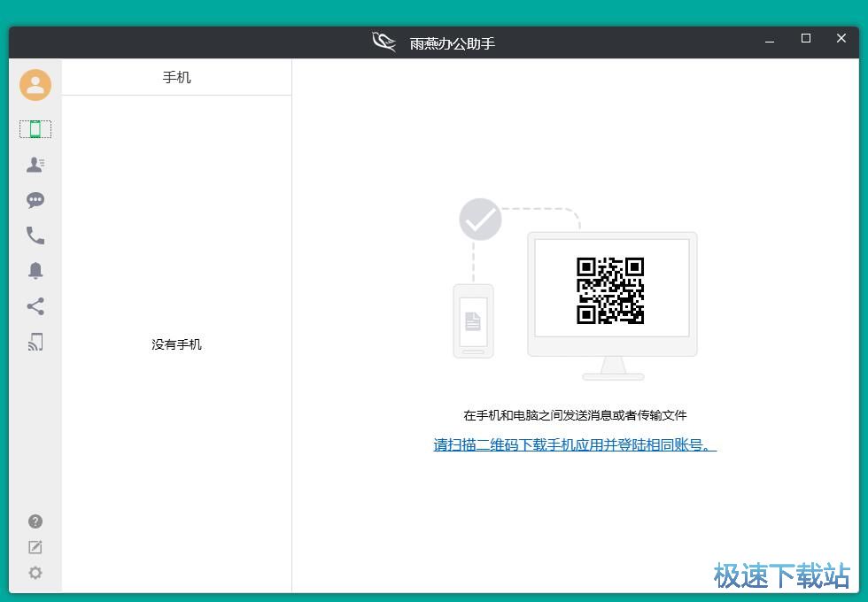The image size is (868, 602).
Task: Click the link 请扫描二维码下载手机应用并登陆相同账号
Action: 574,445
